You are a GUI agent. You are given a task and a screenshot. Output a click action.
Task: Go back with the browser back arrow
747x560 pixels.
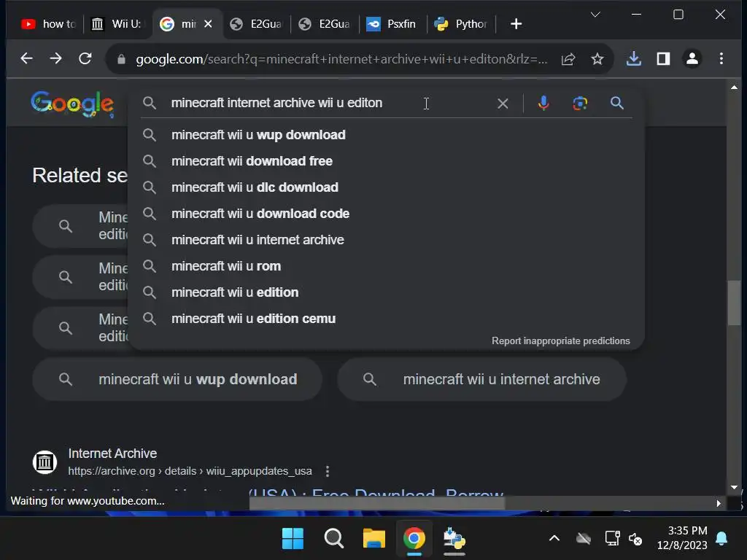(27, 58)
